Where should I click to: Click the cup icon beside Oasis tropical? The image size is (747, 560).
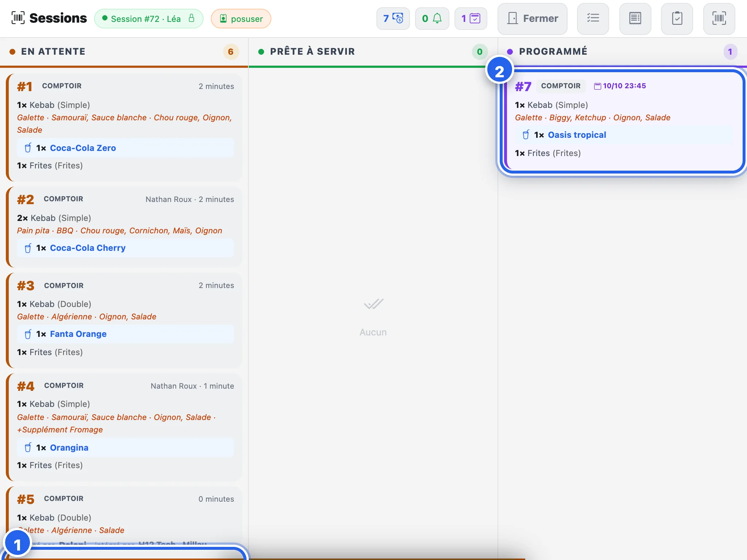coord(526,135)
